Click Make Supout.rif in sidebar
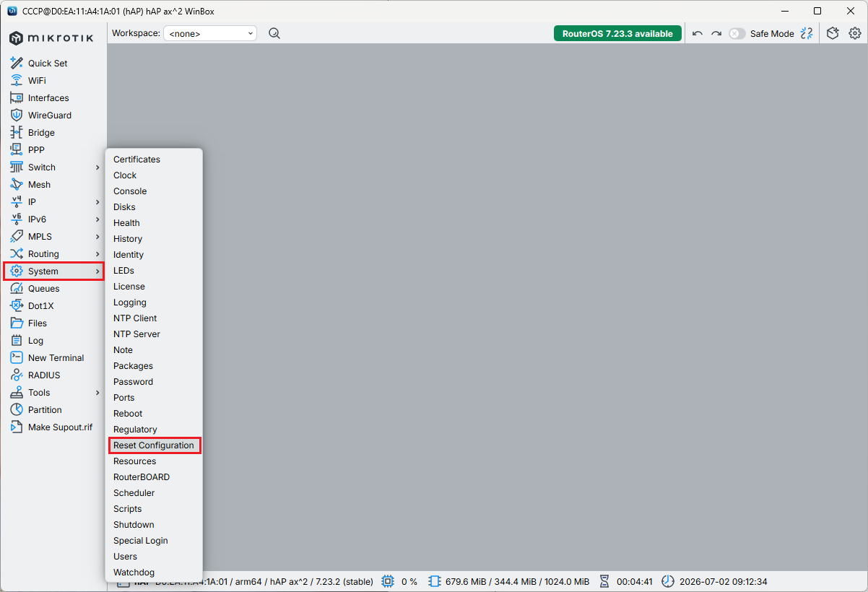This screenshot has height=592, width=868. click(x=51, y=427)
